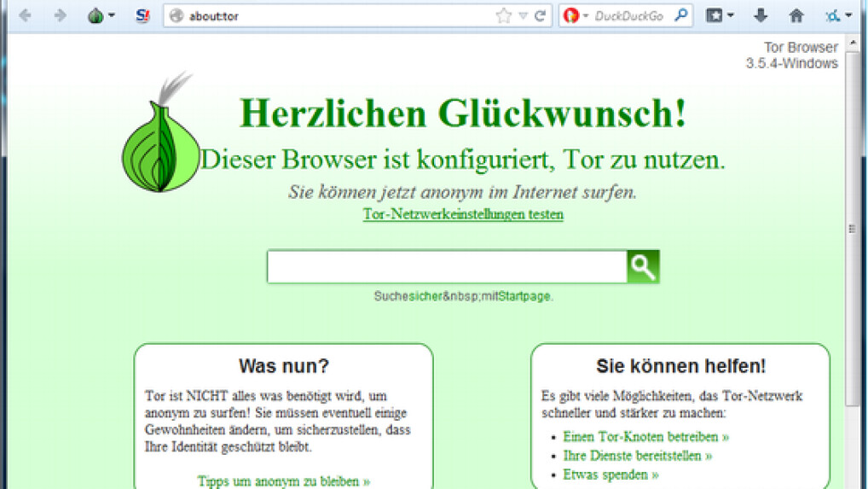Screen dimensions: 868x489
Task: Open the URL history dropdown arrow
Action: 523,15
